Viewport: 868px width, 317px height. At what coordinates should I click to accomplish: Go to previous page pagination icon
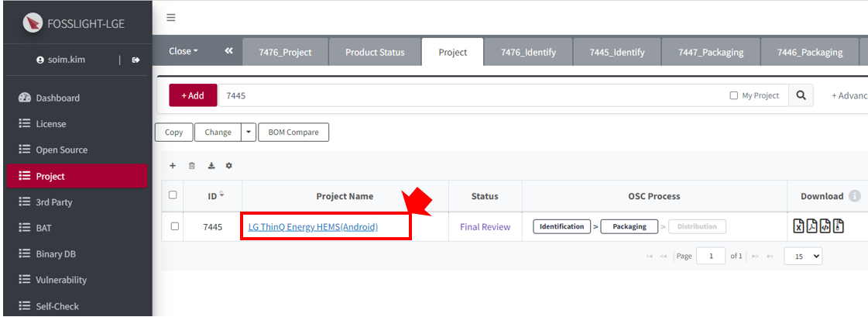click(663, 257)
